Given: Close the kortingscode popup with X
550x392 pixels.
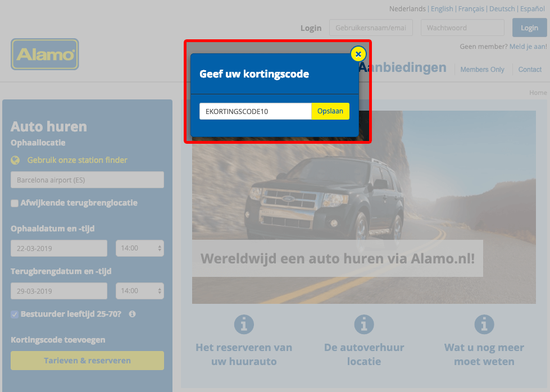Looking at the screenshot, I should (x=358, y=54).
